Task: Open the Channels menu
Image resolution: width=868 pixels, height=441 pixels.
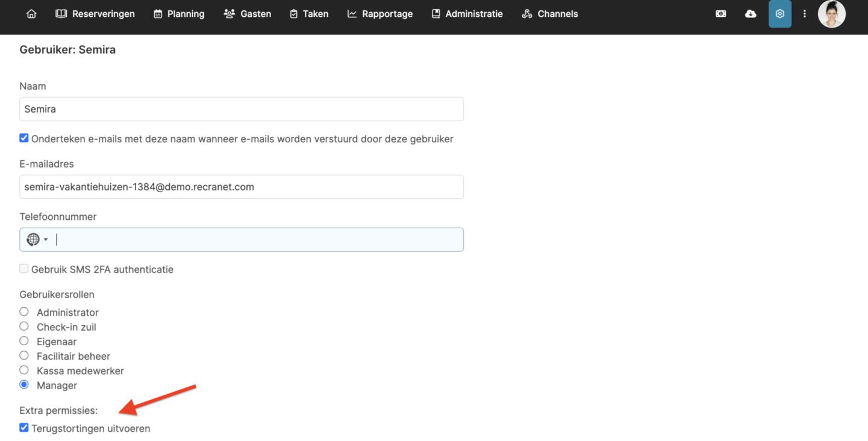Action: (549, 14)
